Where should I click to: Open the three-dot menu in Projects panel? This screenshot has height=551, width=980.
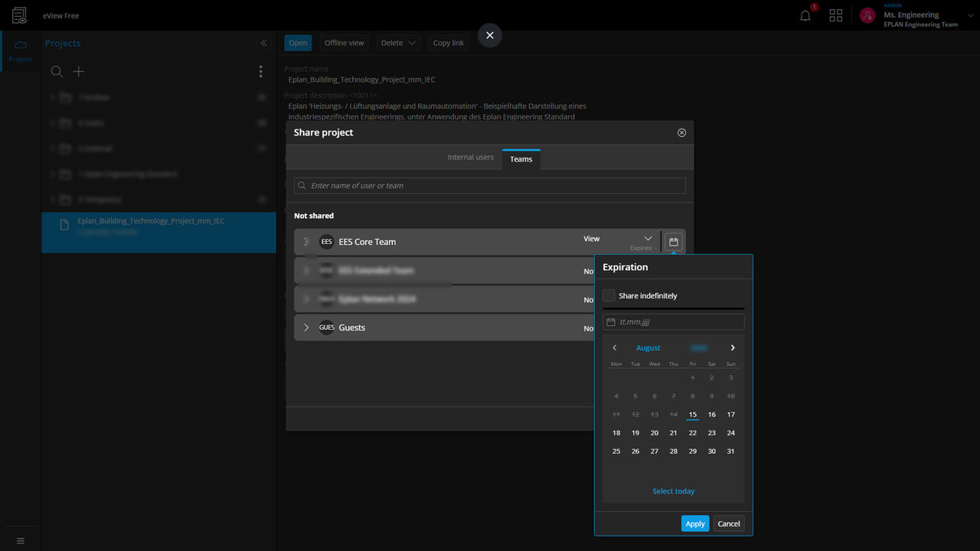click(260, 72)
